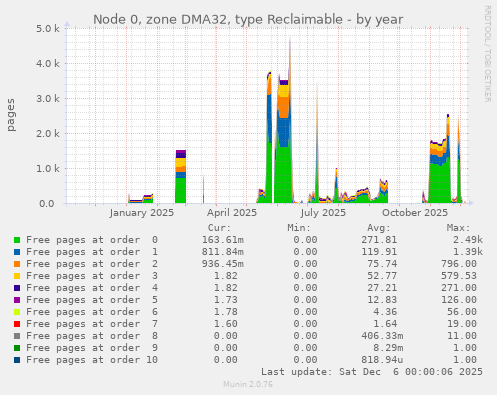Click 'Free pages at order 1' label
This screenshot has width=497, height=395.
pyautogui.click(x=92, y=252)
